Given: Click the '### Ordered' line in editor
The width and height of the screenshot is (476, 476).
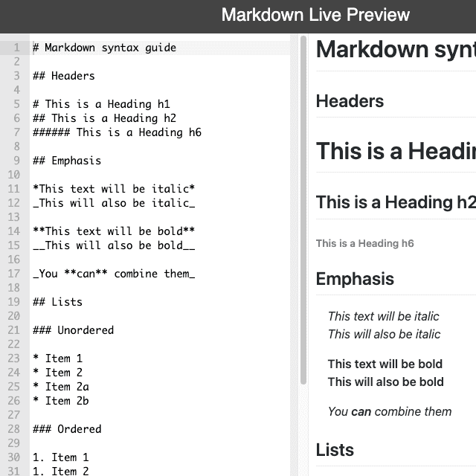Looking at the screenshot, I should pyautogui.click(x=67, y=429).
